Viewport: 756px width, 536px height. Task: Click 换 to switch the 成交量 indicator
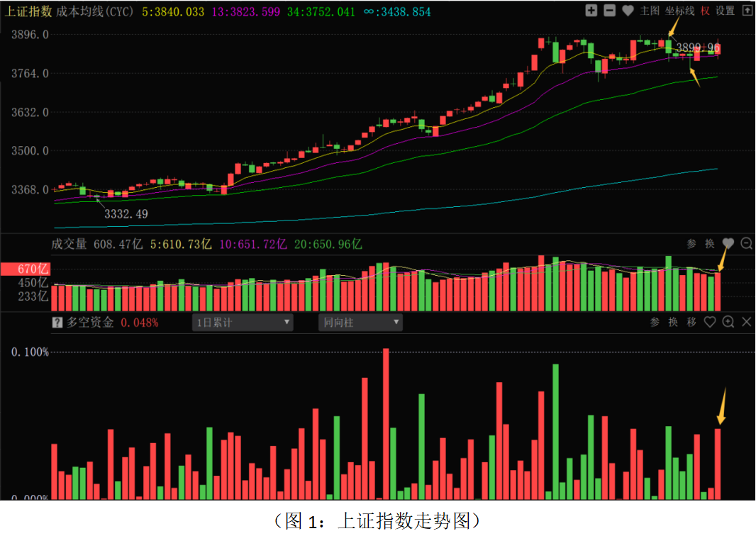pyautogui.click(x=709, y=244)
